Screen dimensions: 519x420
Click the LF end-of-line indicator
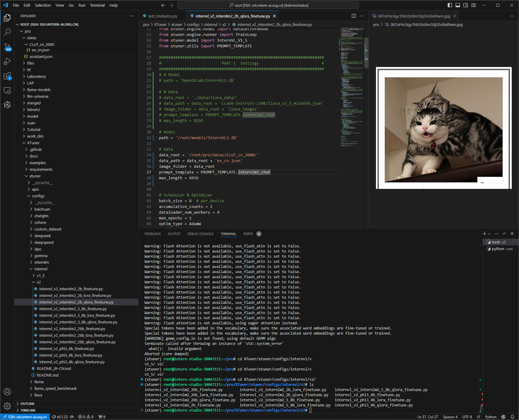[x=479, y=417]
